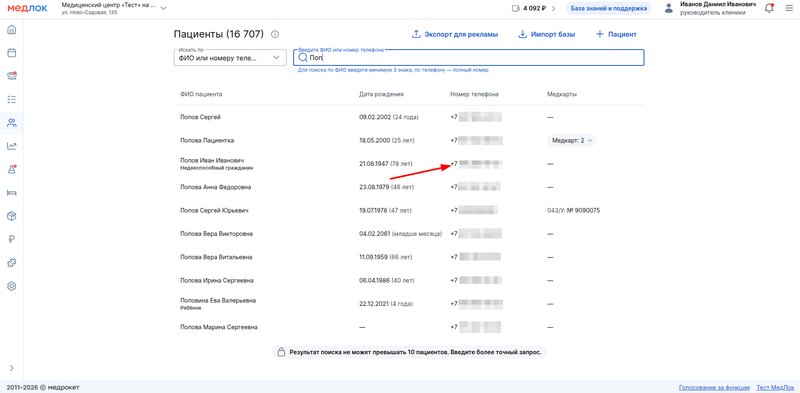
Task: Open Тест МедЛок footer link
Action: tap(775, 387)
